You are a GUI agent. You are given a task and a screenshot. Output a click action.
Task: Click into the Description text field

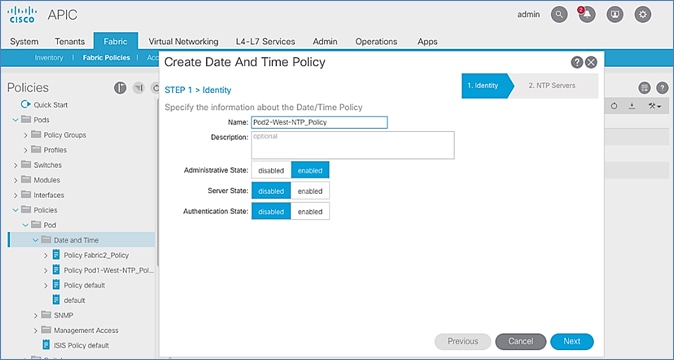[x=352, y=145]
